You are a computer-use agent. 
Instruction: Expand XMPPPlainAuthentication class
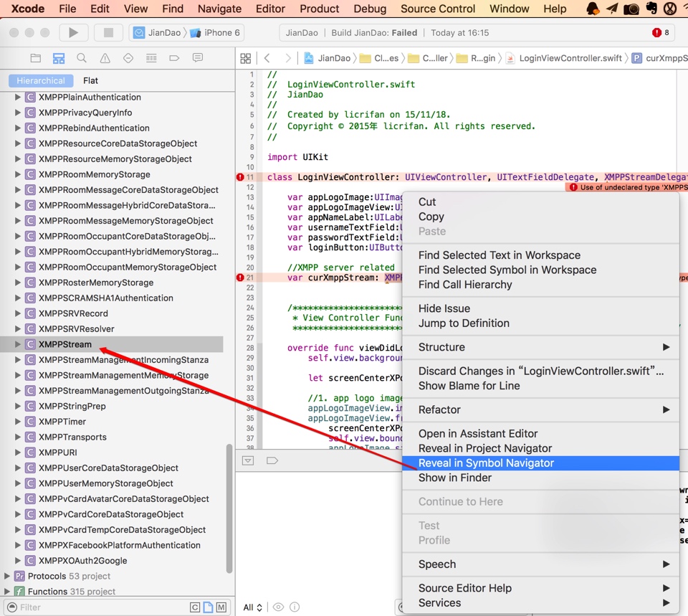pyautogui.click(x=17, y=97)
